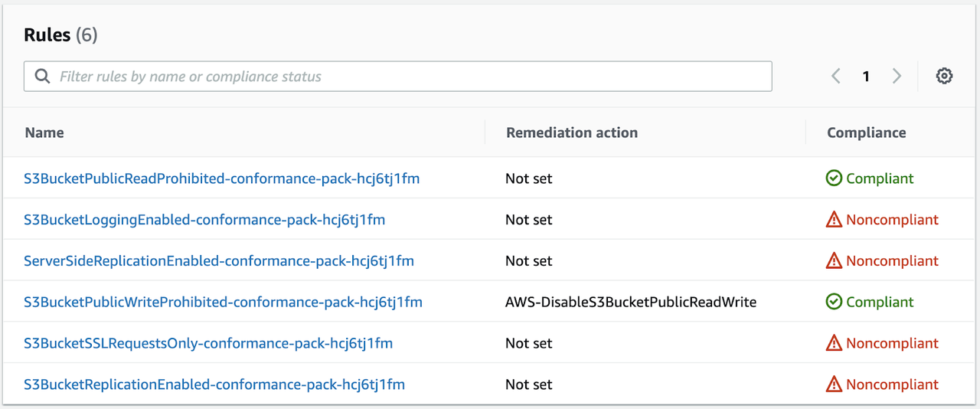Open table preferences gear icon

point(944,76)
